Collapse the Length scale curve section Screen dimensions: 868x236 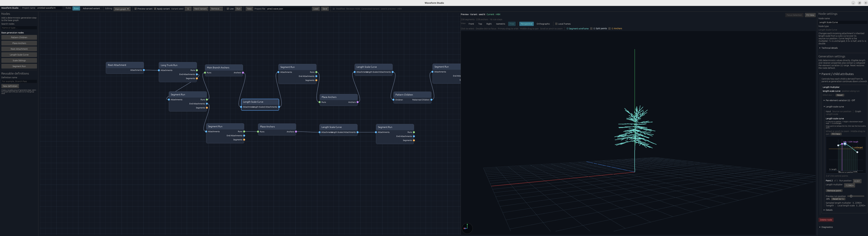coord(834,107)
